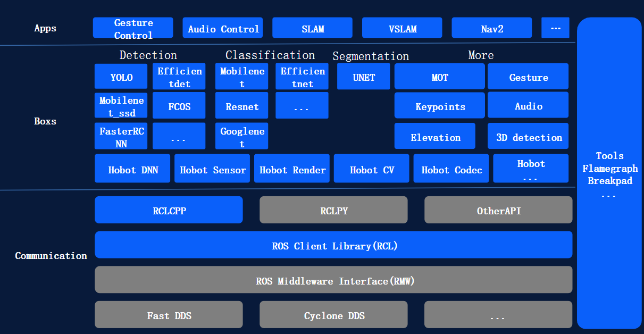Click the Cyclone DDS box
The image size is (644, 334).
pyautogui.click(x=334, y=315)
